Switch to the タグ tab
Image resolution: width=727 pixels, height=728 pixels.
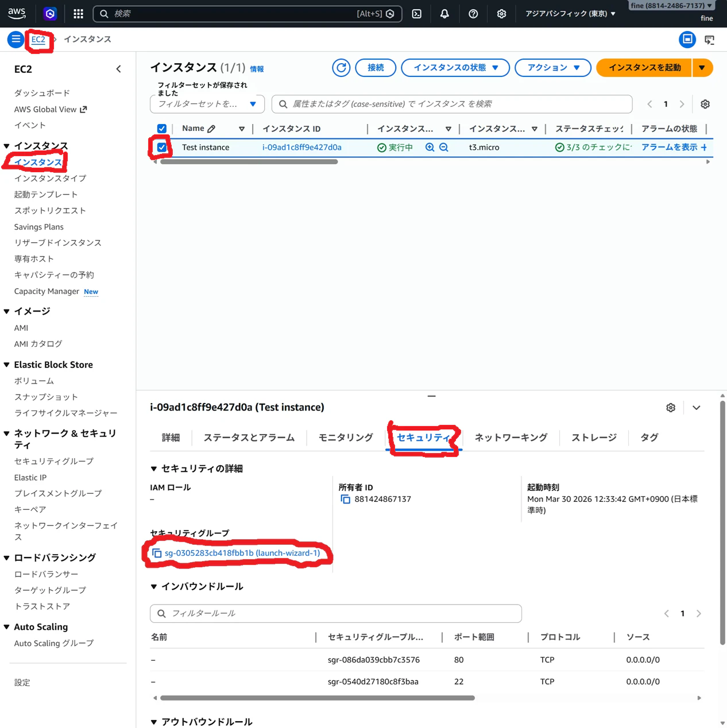(649, 437)
